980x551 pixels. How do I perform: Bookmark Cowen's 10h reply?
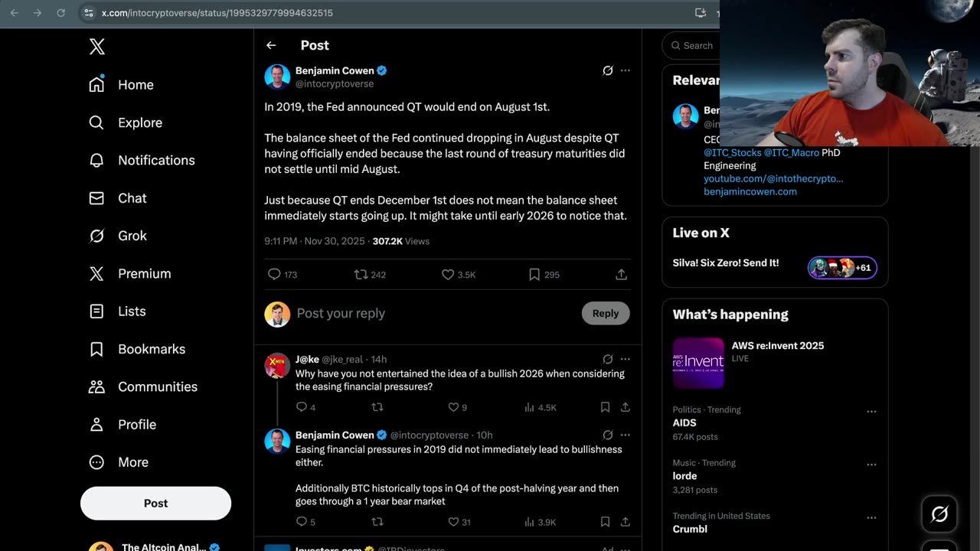605,522
